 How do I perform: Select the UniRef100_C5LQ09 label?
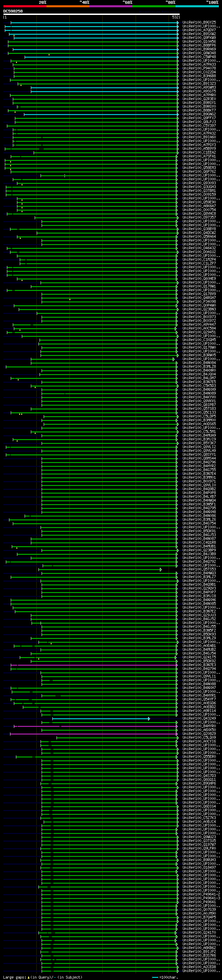[199, 737]
